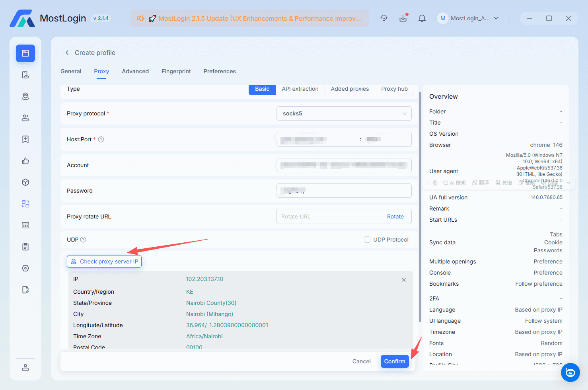The image size is (588, 390).
Task: Open the document edit sidebar icon
Action: 25,290
